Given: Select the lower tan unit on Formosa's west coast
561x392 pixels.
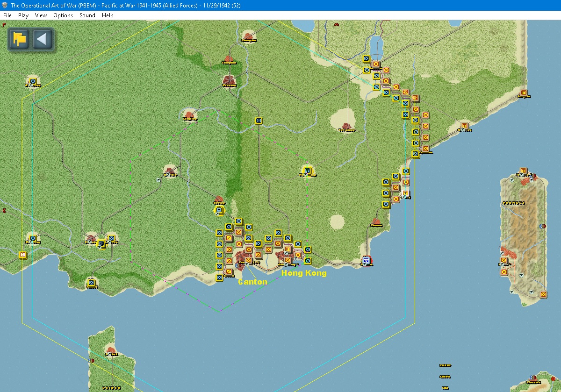Looking at the screenshot, I should 503,271.
